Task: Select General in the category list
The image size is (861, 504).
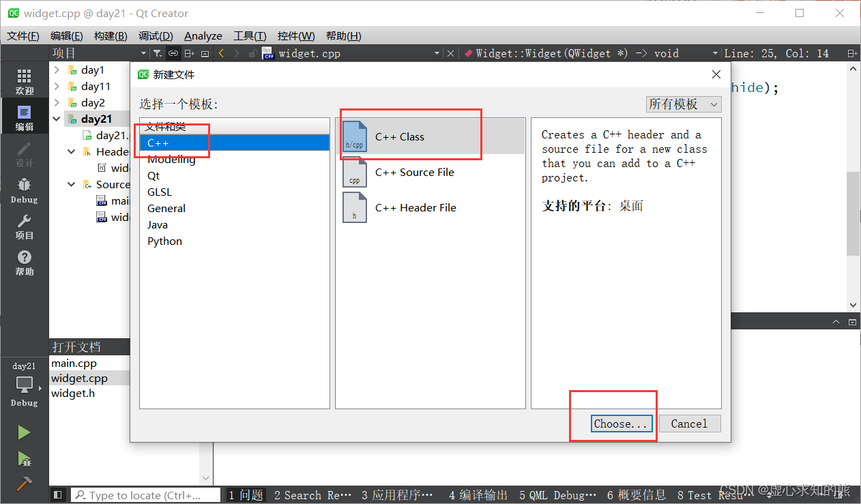Action: pyautogui.click(x=235, y=208)
